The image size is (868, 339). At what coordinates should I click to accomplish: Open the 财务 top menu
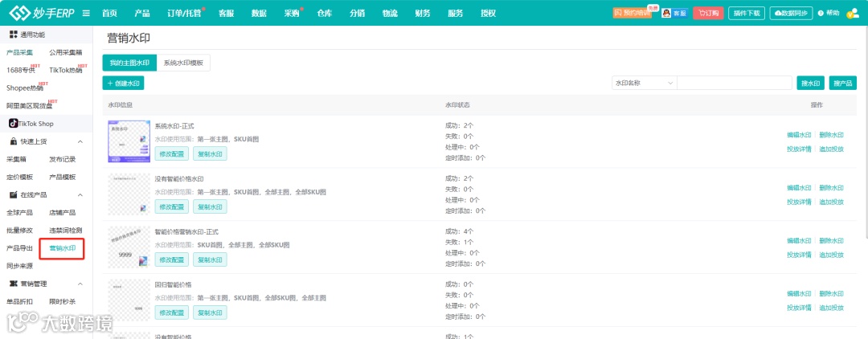point(423,14)
